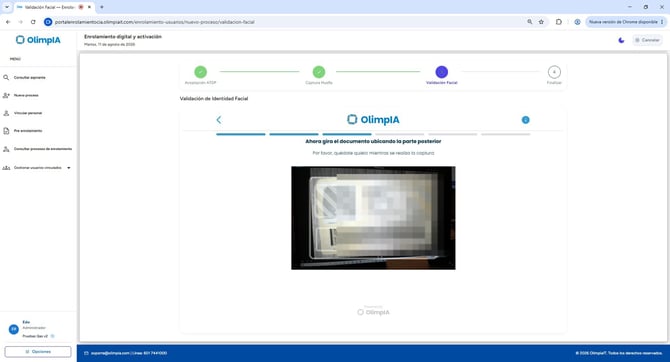This screenshot has height=362, width=670.
Task: Click the Nuevo proceso add-user icon
Action: click(6, 95)
